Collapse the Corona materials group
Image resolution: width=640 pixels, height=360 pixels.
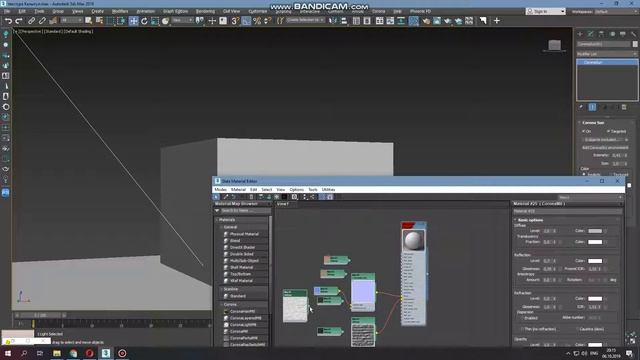222,304
